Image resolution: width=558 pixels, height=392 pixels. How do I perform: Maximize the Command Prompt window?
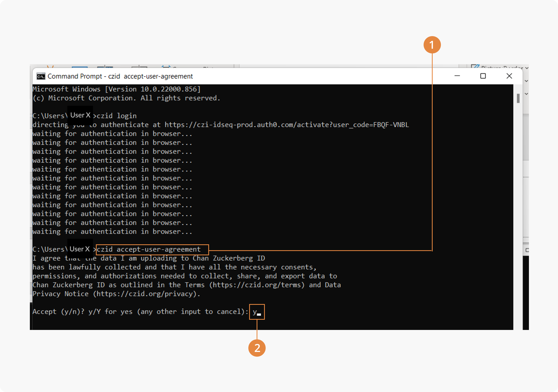(483, 76)
